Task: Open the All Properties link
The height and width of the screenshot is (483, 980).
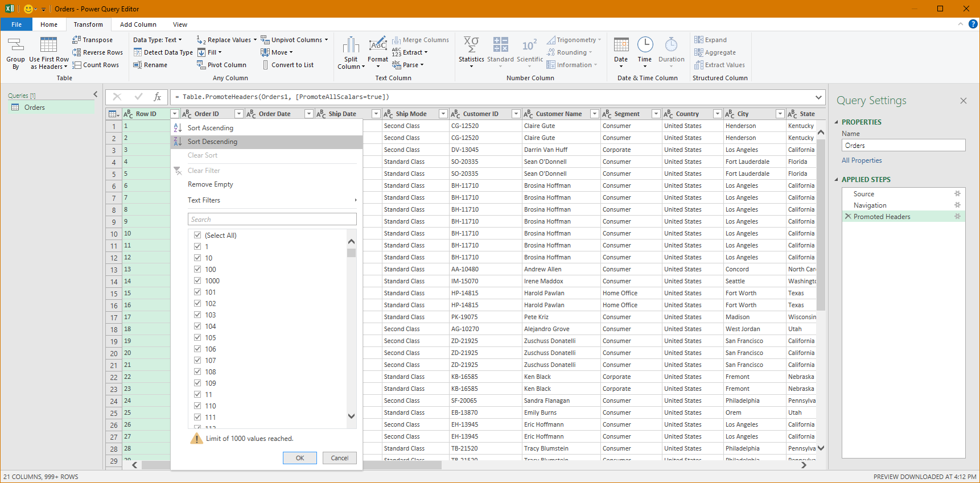Action: point(862,160)
